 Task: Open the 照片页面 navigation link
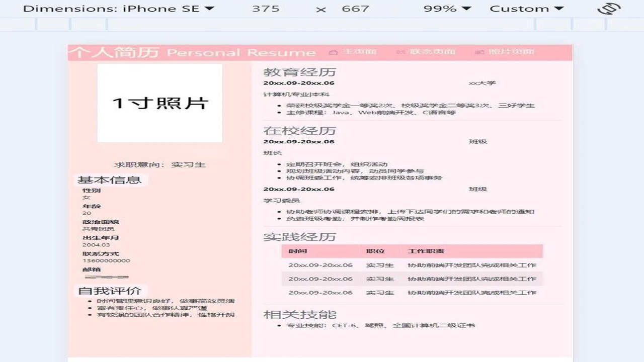pos(511,52)
